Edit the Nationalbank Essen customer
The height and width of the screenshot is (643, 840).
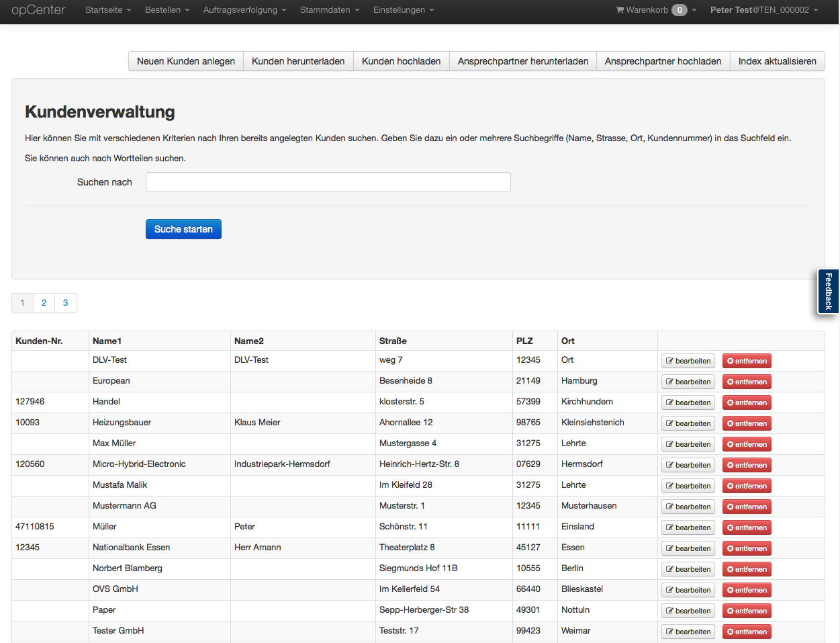point(688,548)
